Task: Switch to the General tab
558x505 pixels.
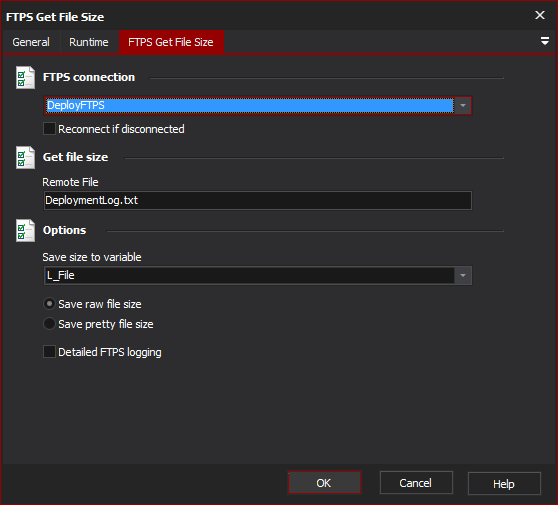Action: tap(31, 42)
